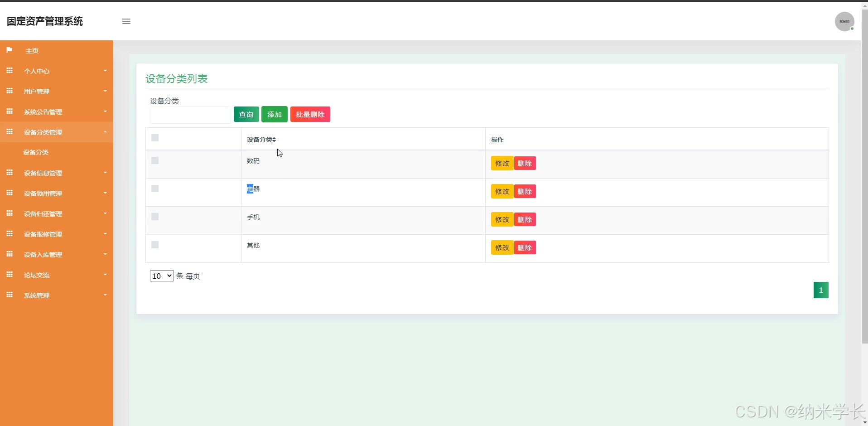Click the grid icon beside 系统管理

point(9,295)
